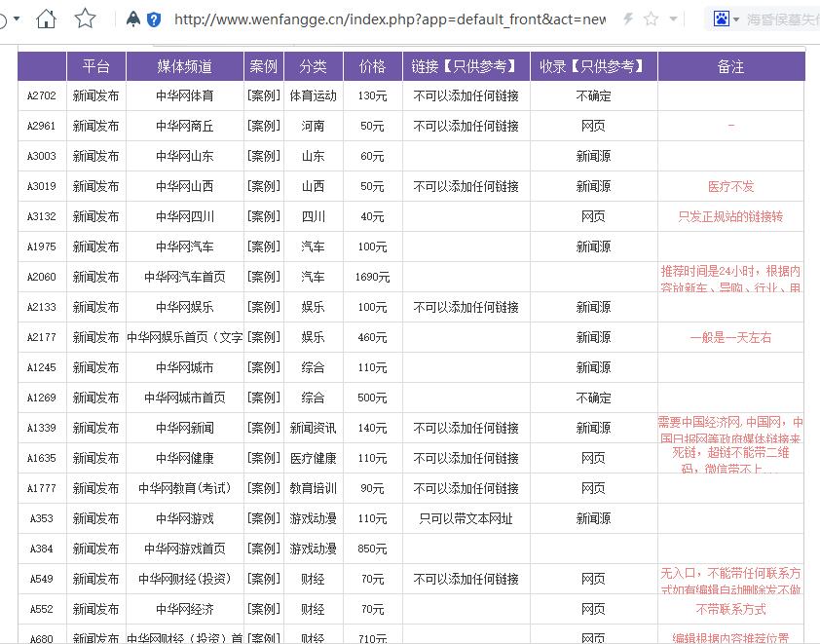The image size is (820, 644).
Task: Click the search box at top right
Action: tap(783, 19)
